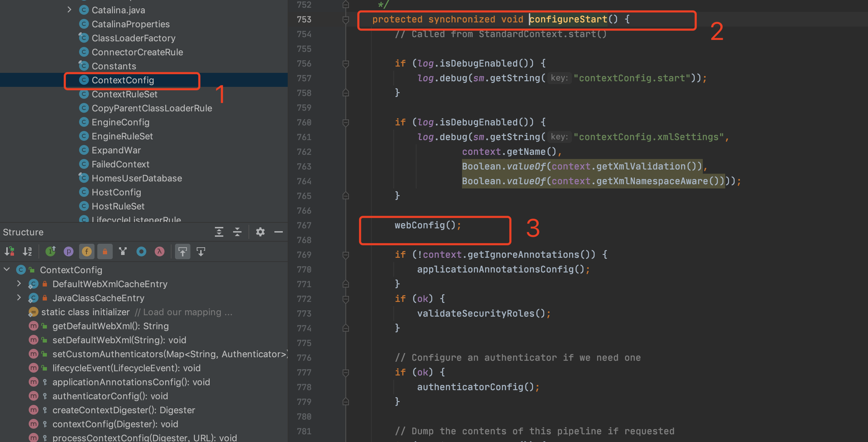Toggle the pink Show Lambdas filter

click(160, 251)
